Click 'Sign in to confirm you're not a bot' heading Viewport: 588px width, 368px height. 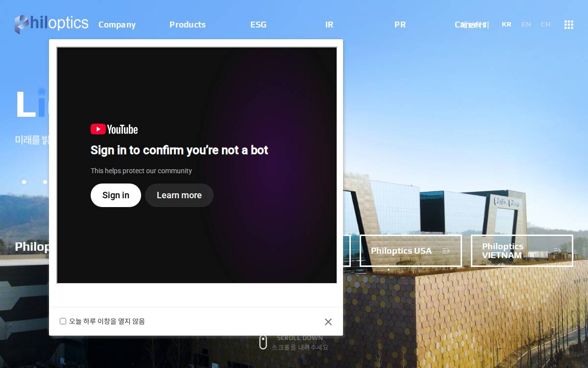pyautogui.click(x=179, y=150)
